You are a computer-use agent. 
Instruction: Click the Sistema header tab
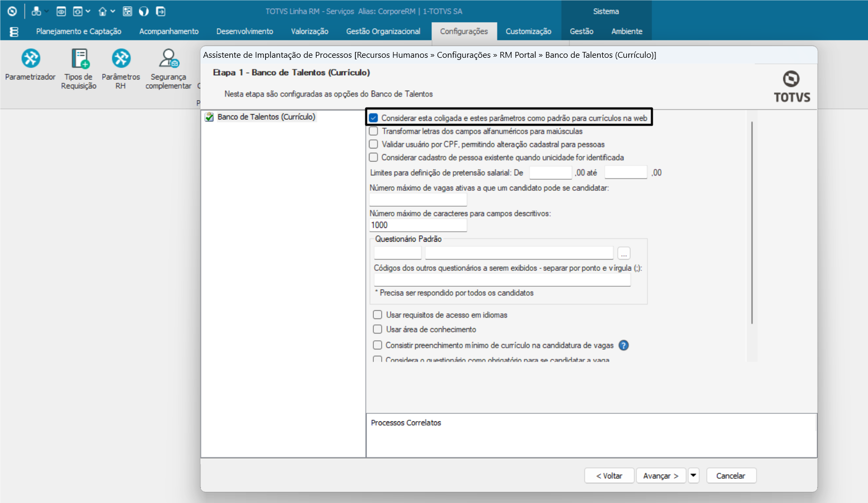tap(606, 11)
